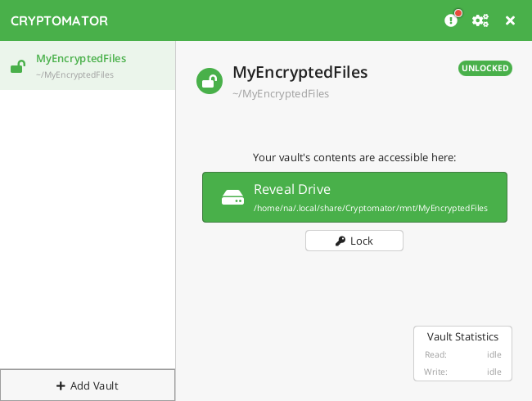Click the ~/MyEncryptedFiles path below the heading
Viewport: 532px width, 401px height.
[281, 93]
